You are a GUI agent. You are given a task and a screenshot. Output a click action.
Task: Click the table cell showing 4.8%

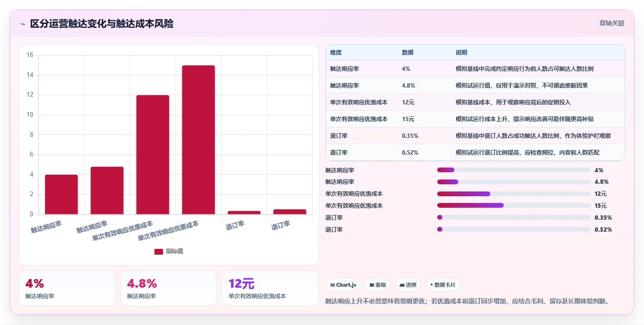click(x=408, y=86)
